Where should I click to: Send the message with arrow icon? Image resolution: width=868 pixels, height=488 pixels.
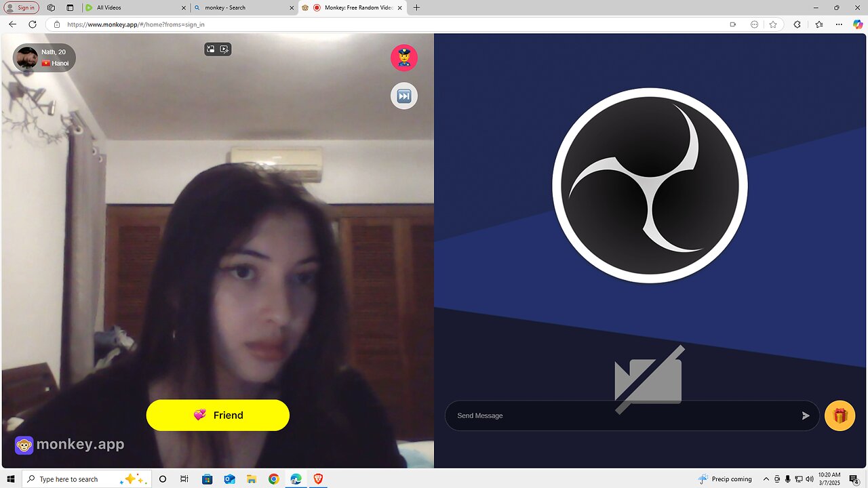806,415
